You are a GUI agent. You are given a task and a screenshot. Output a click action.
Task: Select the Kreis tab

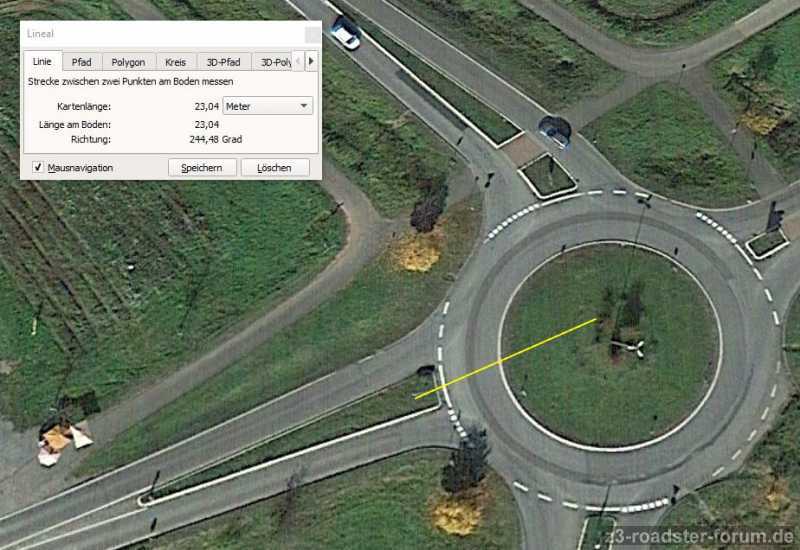176,62
